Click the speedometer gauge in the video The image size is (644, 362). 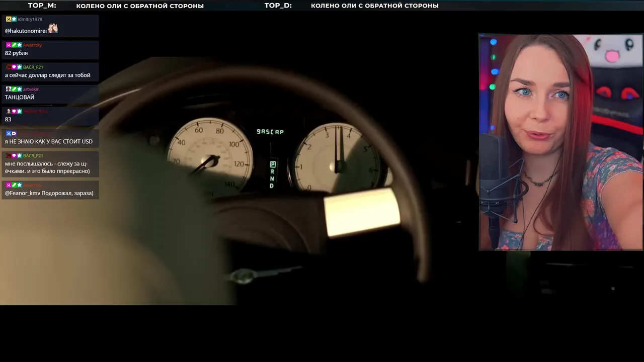click(x=210, y=156)
